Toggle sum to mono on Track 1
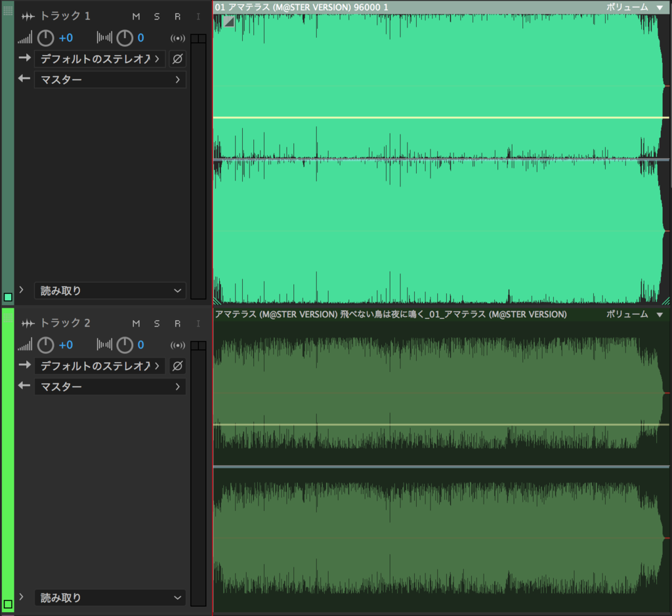 click(x=178, y=38)
